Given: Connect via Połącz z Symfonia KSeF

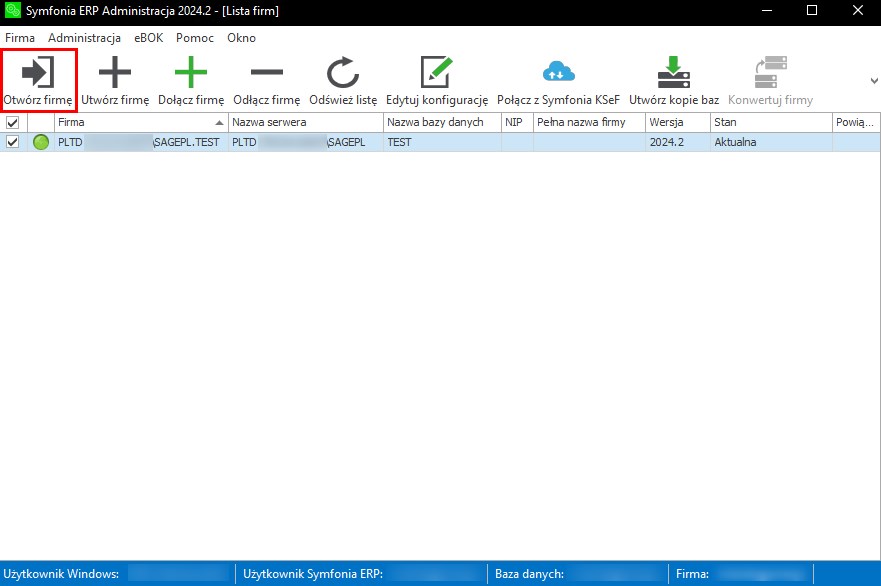Looking at the screenshot, I should pos(558,80).
